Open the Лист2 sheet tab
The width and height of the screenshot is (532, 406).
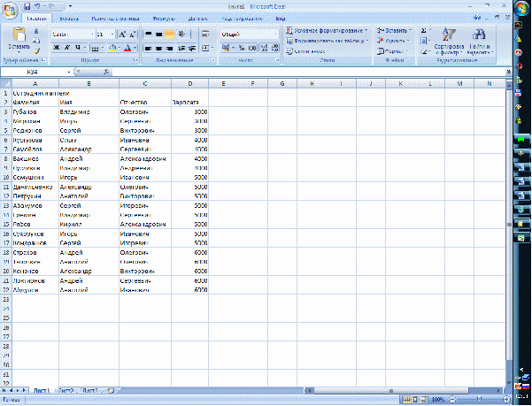66,391
